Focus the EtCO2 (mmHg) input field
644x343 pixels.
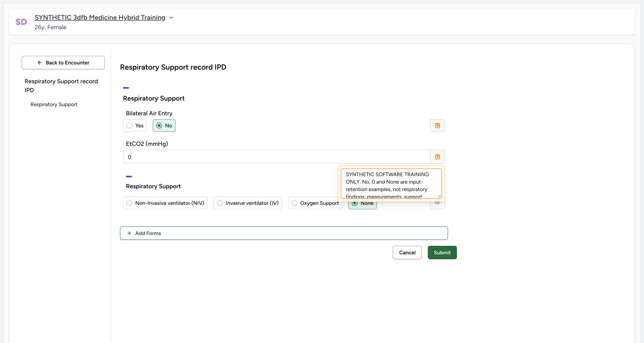[x=277, y=157]
